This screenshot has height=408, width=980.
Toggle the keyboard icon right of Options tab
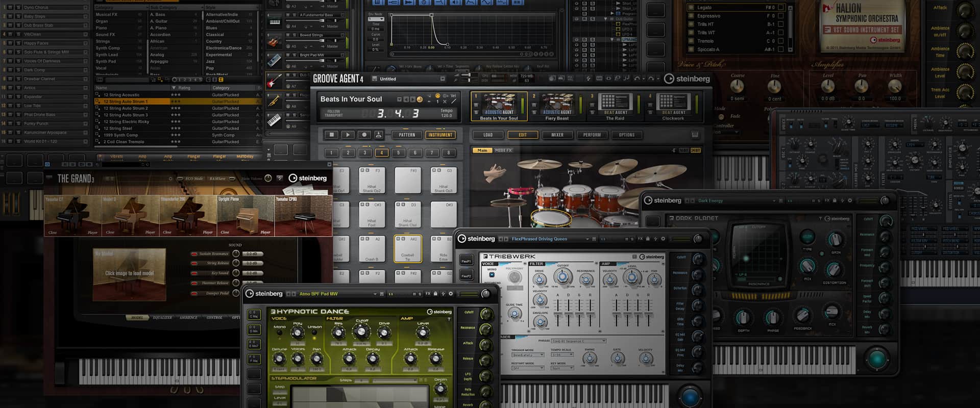pyautogui.click(x=695, y=135)
